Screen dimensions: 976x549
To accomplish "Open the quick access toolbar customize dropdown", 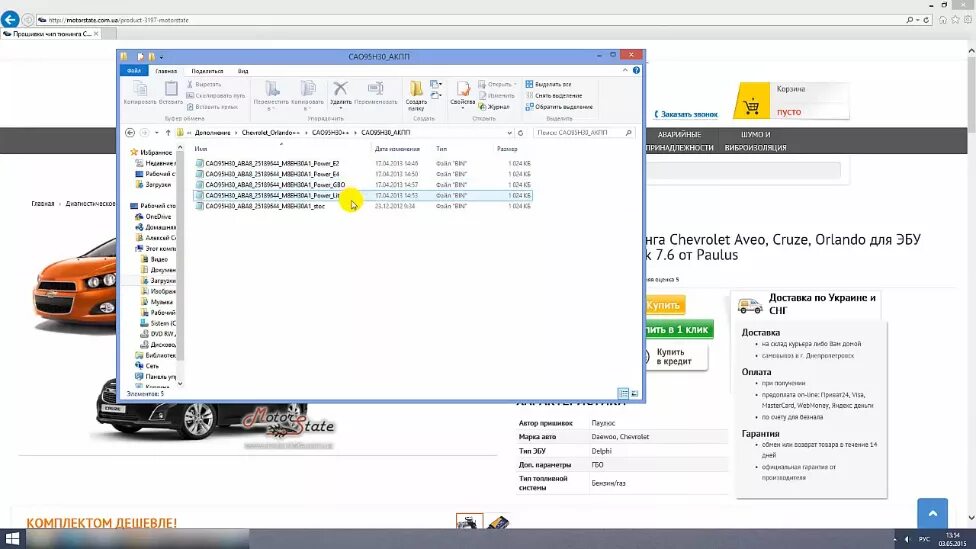I will 161,57.
